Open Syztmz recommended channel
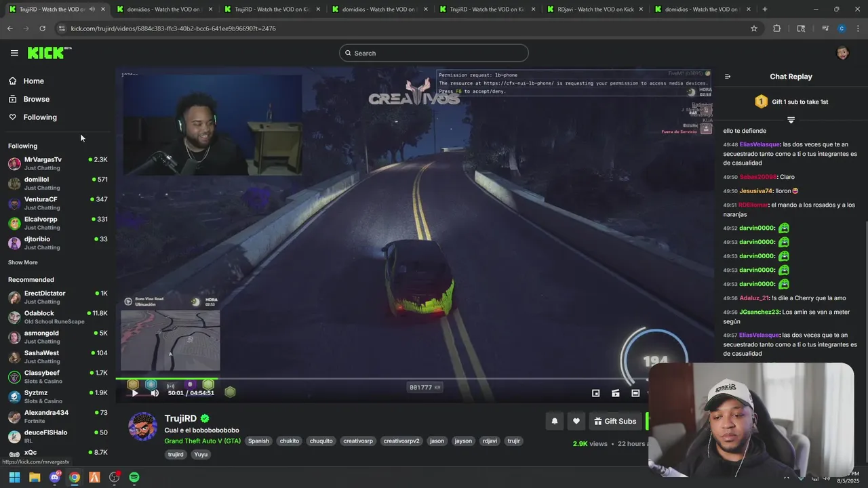This screenshot has height=488, width=868. tap(58, 396)
